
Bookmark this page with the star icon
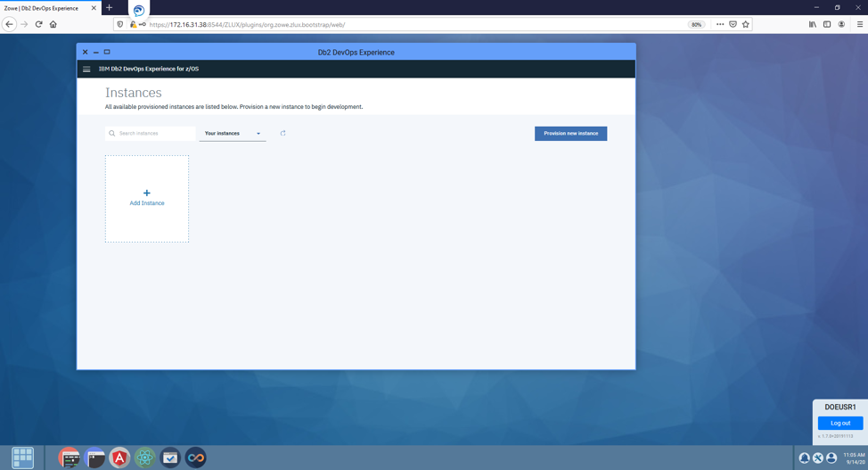746,24
